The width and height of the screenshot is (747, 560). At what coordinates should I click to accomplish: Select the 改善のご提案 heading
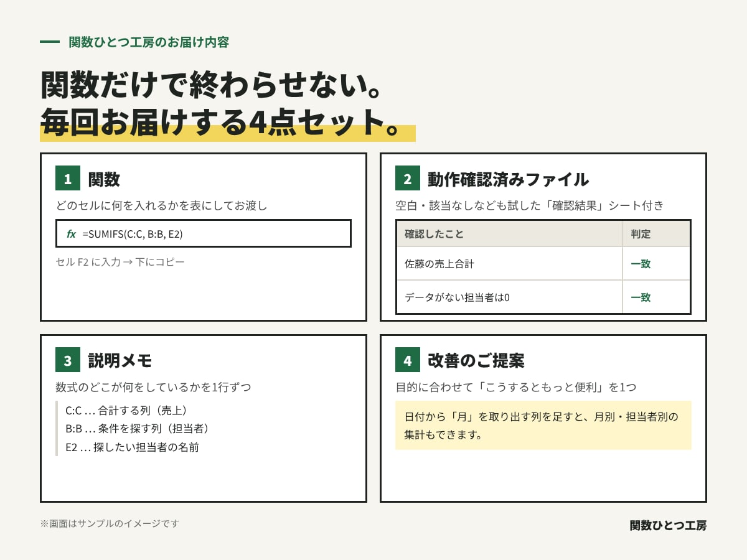pyautogui.click(x=476, y=360)
